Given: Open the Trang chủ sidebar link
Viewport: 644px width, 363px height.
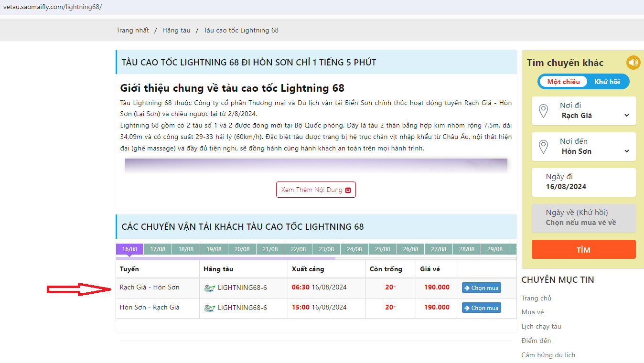Looking at the screenshot, I should point(537,298).
